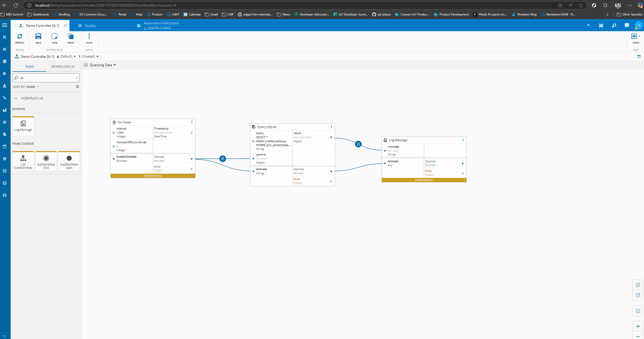This screenshot has height=339, width=644.
Task: Click the Paste toolbar icon
Action: (x=71, y=39)
